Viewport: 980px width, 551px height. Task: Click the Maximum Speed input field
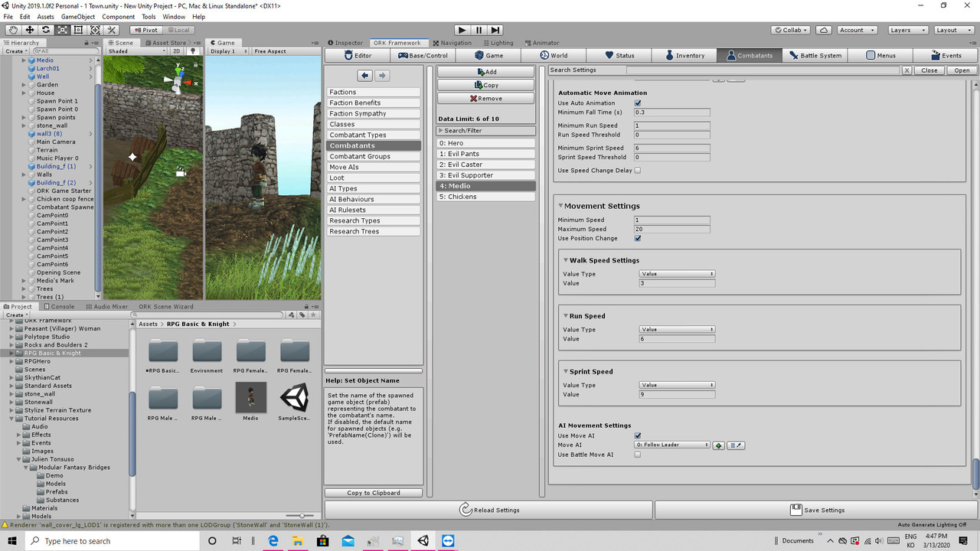[x=671, y=229]
